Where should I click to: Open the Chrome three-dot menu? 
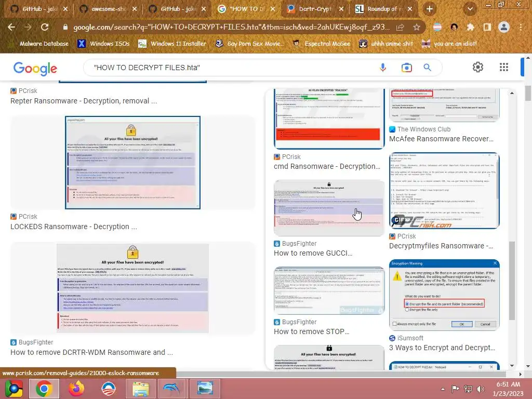click(x=521, y=27)
